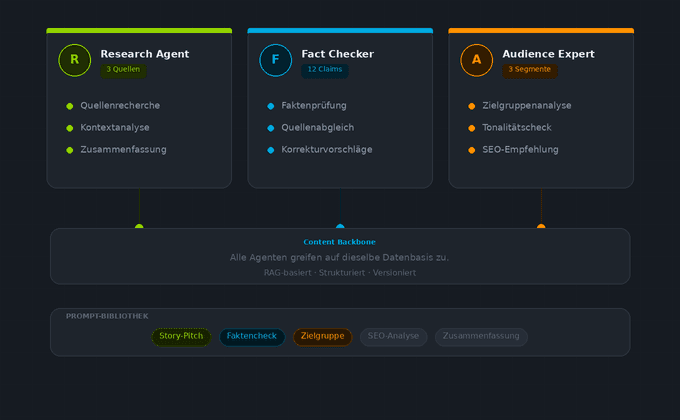Image resolution: width=680 pixels, height=420 pixels.
Task: Click the blue bullet beside Korrekturvorschläge
Action: point(271,150)
